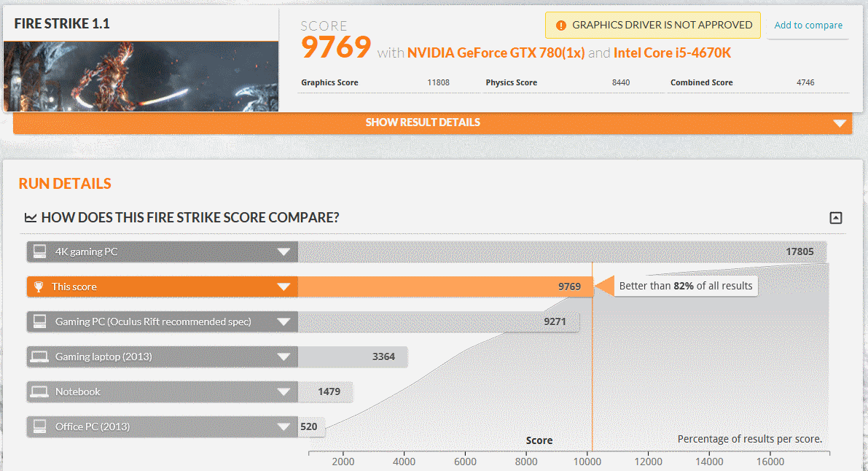Expand the Gaming laptop (2013) dropdown
Viewport: 868px width, 471px height.
tap(284, 357)
